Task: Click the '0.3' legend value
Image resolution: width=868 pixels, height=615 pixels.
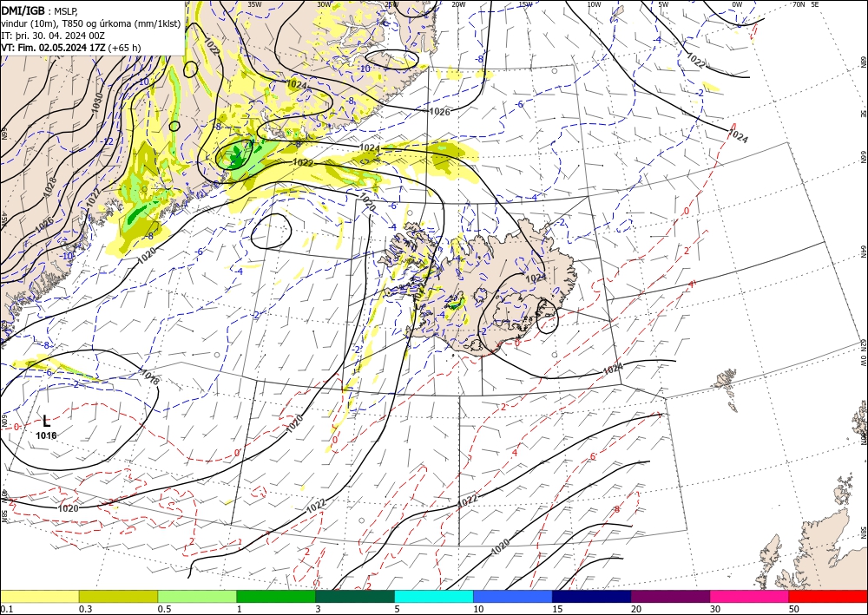Action: pyautogui.click(x=85, y=609)
